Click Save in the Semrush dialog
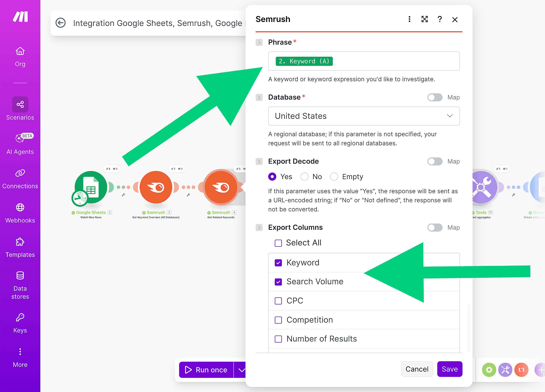545x392 pixels. pos(450,369)
